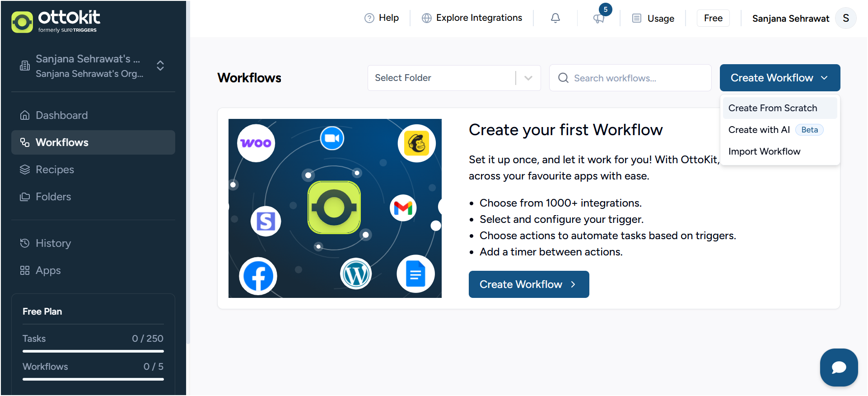The width and height of the screenshot is (868, 396).
Task: Click the Workflows 0 / 5 value
Action: [x=154, y=367]
